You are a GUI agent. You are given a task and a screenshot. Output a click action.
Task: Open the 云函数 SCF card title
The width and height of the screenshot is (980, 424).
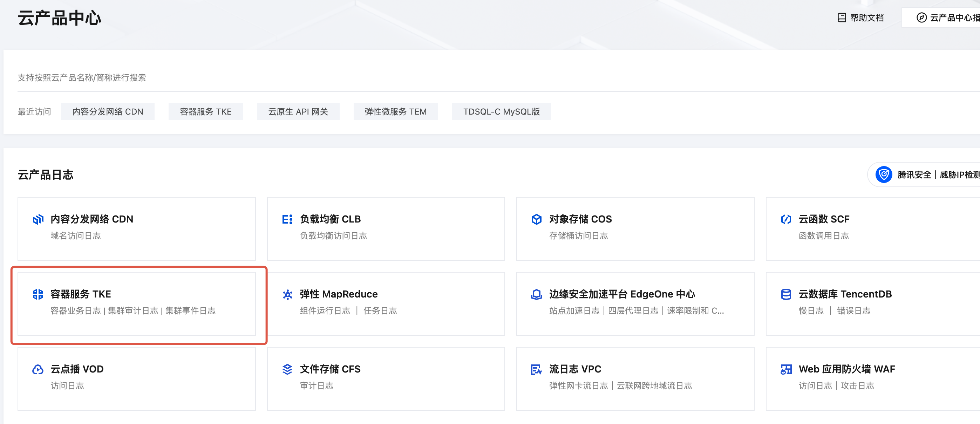tap(824, 219)
